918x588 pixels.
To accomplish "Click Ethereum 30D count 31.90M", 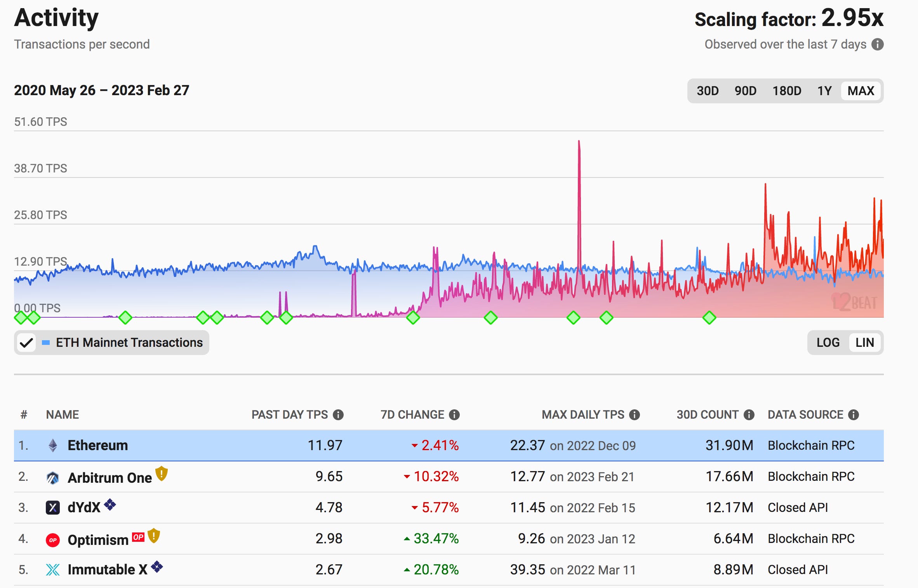I will point(729,445).
